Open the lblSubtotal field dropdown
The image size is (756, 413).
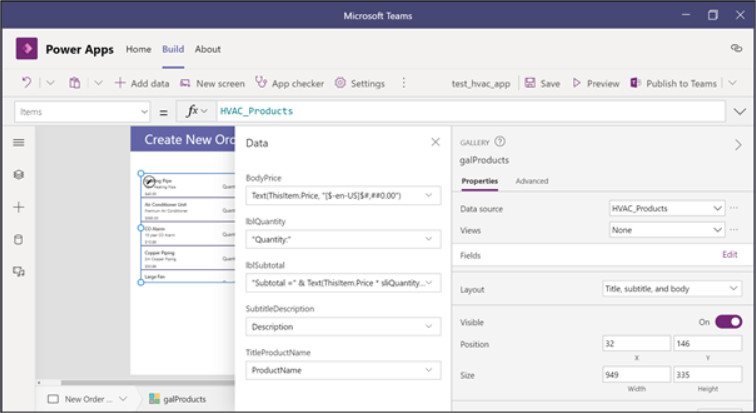(343, 283)
